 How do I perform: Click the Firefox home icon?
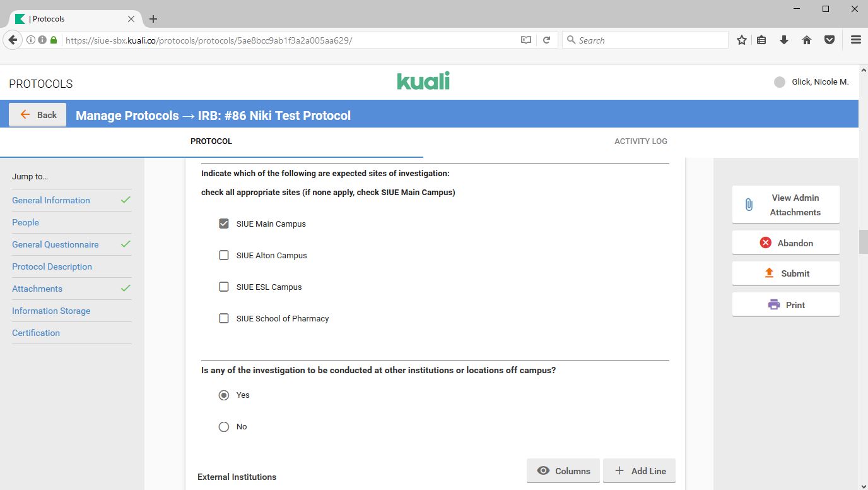[x=806, y=40]
